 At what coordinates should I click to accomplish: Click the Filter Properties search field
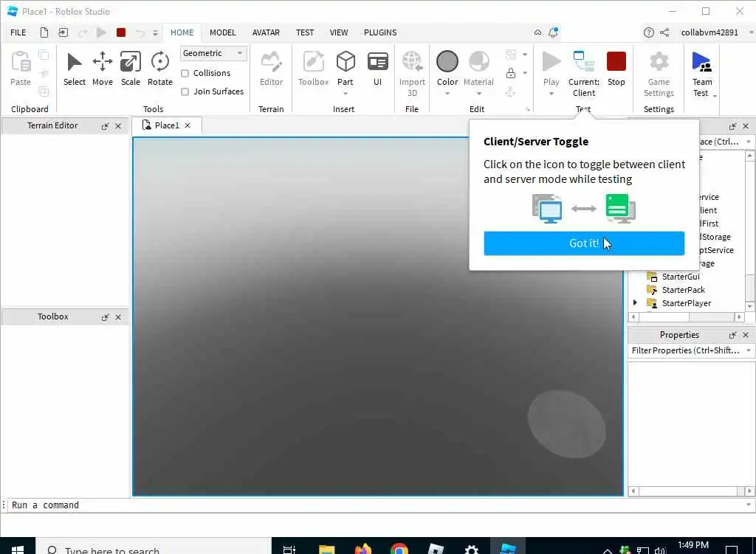tap(686, 350)
